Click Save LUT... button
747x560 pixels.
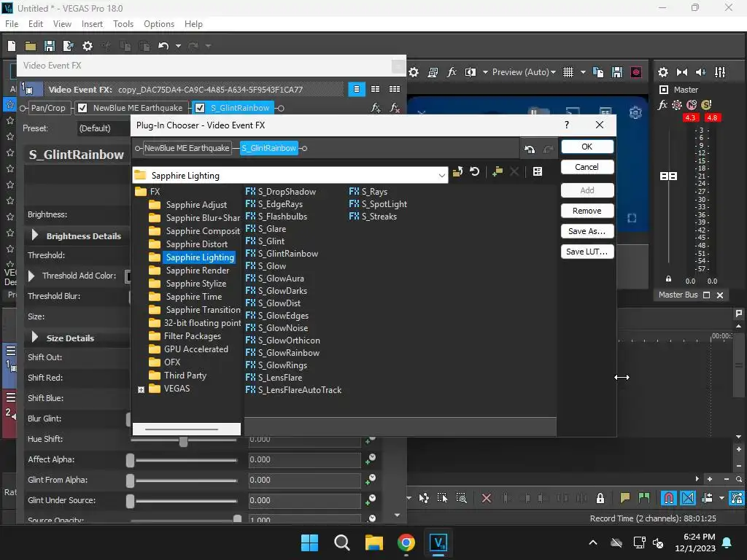tap(587, 252)
